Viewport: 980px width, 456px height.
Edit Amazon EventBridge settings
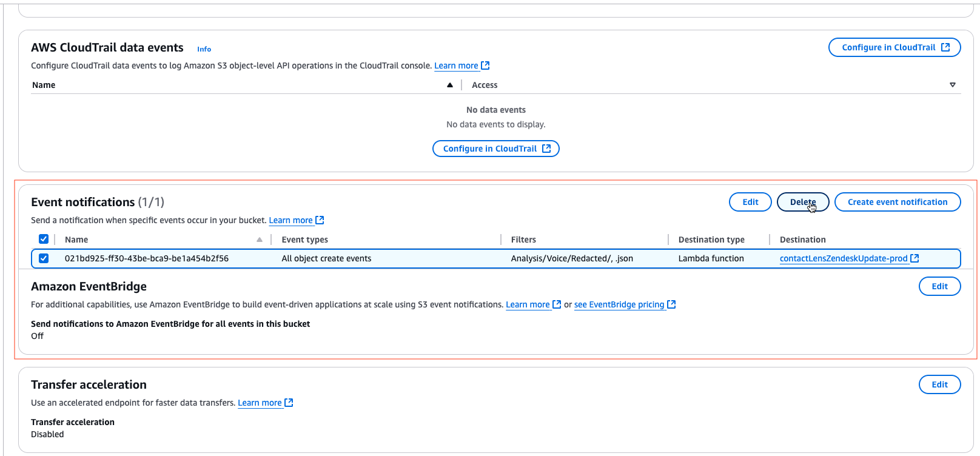939,286
